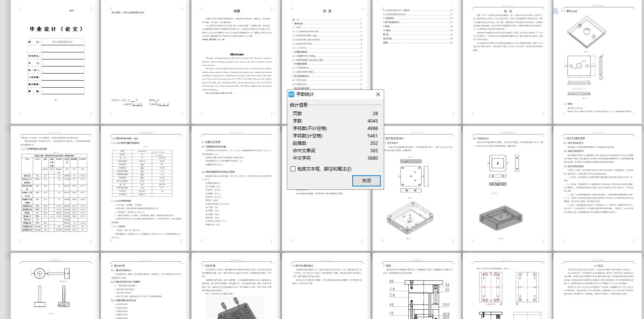Click the dark 3D cavity model image
Viewport: 644px width, 319px height.
[x=501, y=218]
